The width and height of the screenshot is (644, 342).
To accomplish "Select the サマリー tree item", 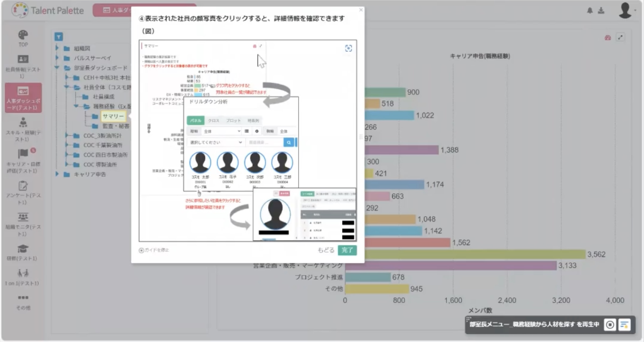I will pos(113,116).
